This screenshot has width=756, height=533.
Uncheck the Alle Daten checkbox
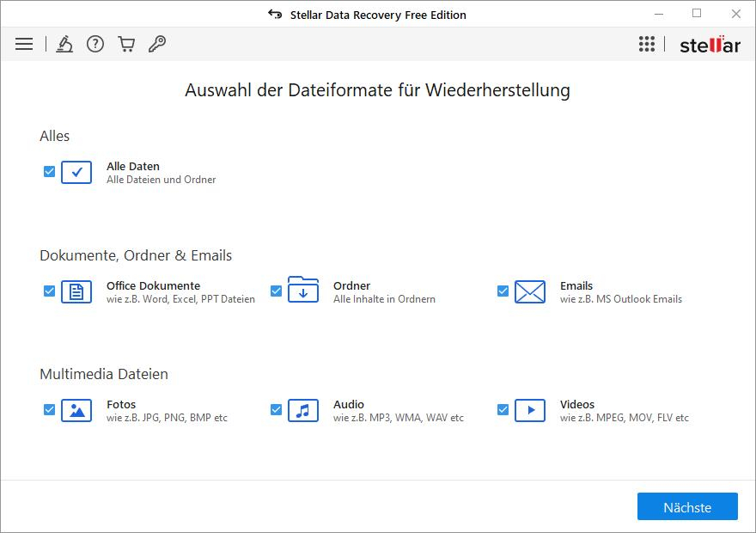49,172
